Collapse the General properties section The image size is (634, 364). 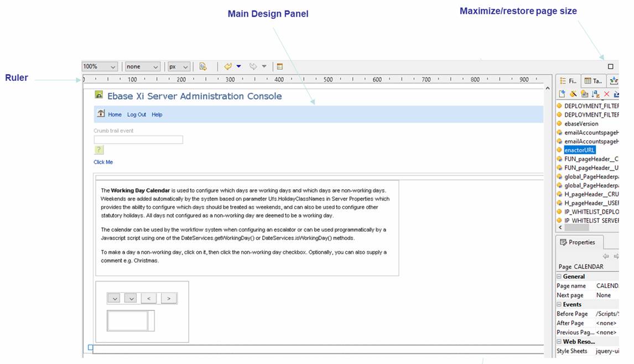point(559,277)
